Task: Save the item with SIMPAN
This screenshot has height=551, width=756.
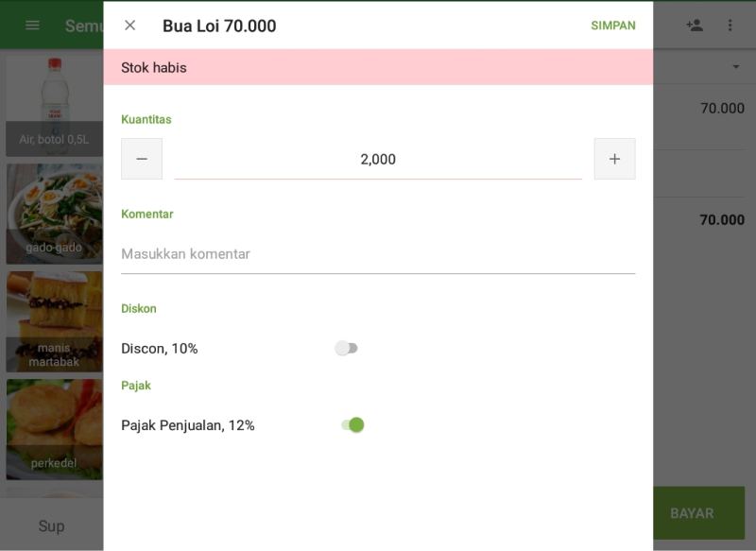Action: click(x=613, y=26)
